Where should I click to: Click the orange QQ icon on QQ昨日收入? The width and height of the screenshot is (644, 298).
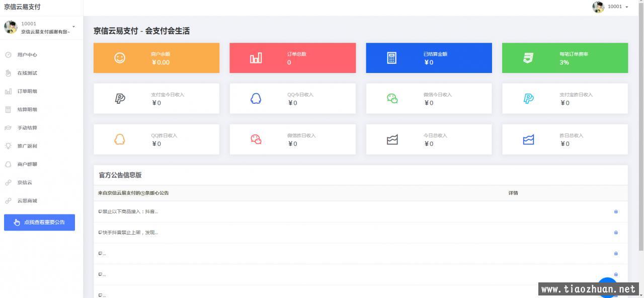pos(120,139)
